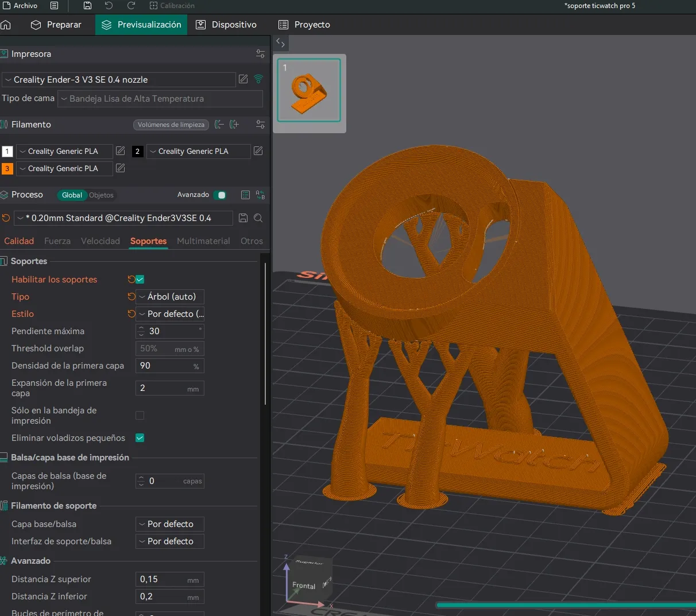Open filament 2 Creality Generic PLA dropdown
696x616 pixels.
pos(199,151)
